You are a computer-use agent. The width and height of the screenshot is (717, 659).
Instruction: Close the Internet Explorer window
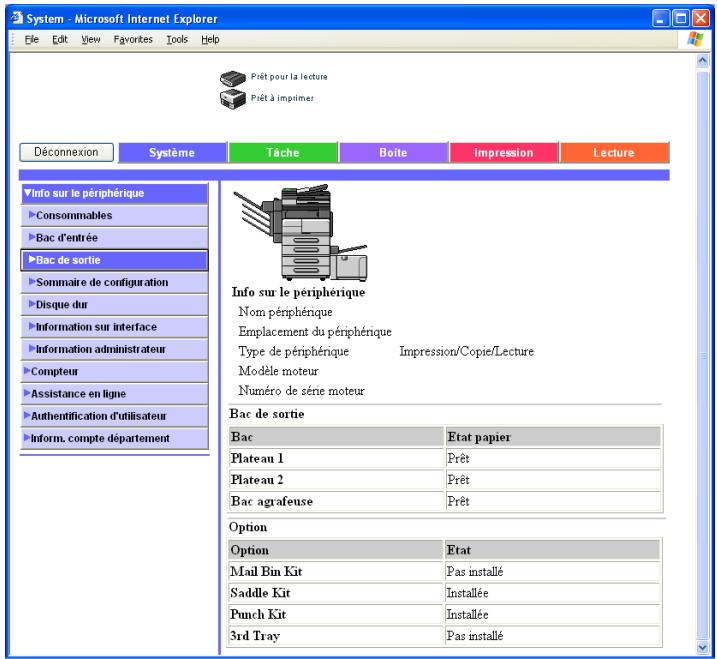point(701,19)
